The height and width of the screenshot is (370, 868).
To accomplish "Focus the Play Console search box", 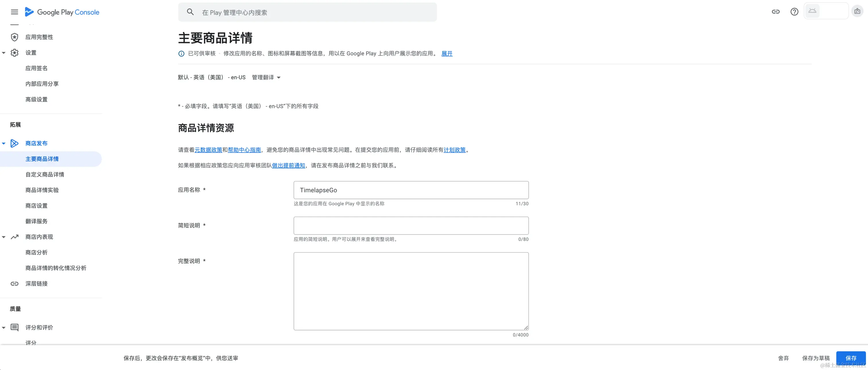I will (x=307, y=12).
